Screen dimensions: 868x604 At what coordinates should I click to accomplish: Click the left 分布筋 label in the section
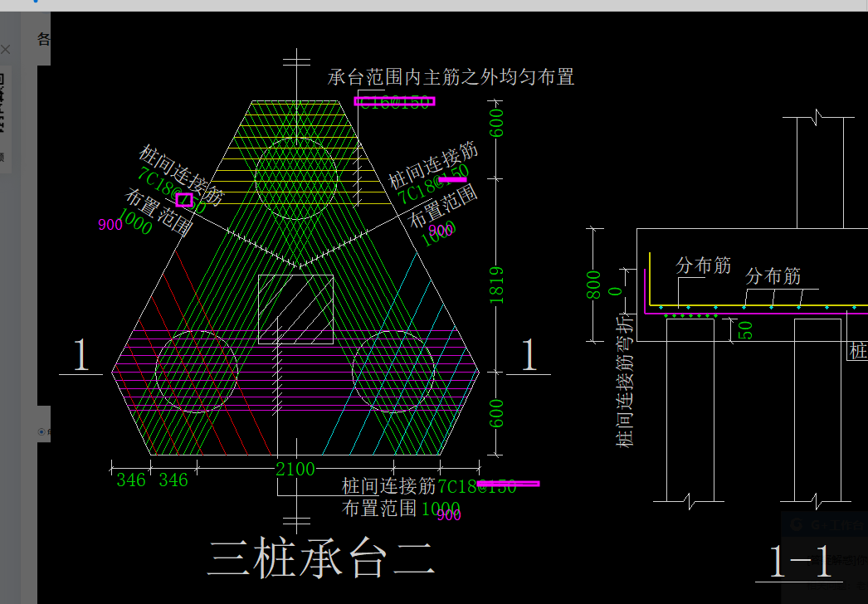click(703, 265)
